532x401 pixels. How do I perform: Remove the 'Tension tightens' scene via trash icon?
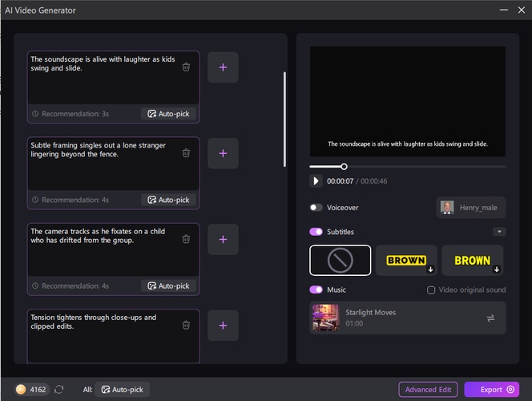(186, 325)
